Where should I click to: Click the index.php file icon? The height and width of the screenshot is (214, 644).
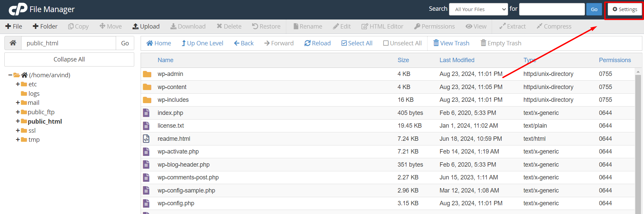pyautogui.click(x=146, y=113)
